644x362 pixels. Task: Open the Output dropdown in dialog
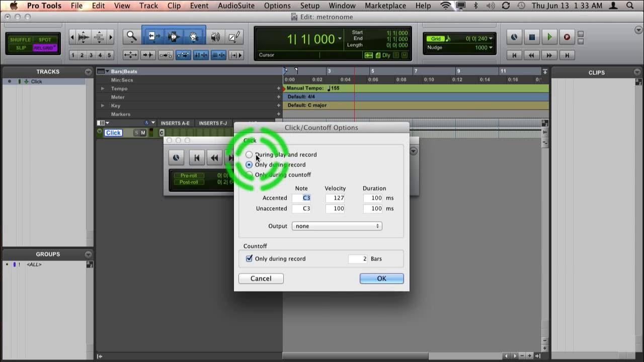[337, 226]
